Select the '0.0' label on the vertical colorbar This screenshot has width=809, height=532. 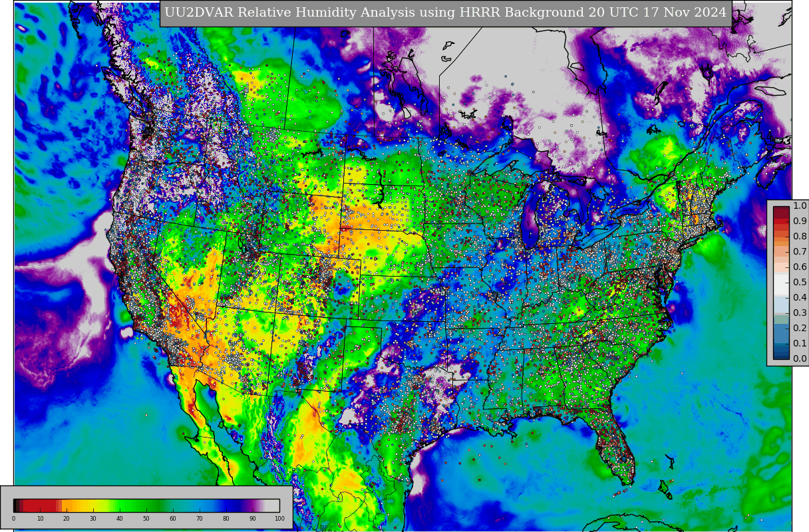(800, 359)
